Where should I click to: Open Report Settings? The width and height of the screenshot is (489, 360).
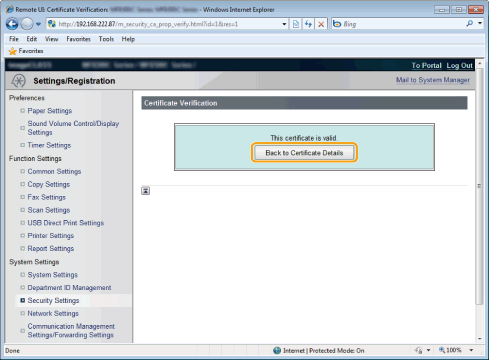tap(51, 249)
